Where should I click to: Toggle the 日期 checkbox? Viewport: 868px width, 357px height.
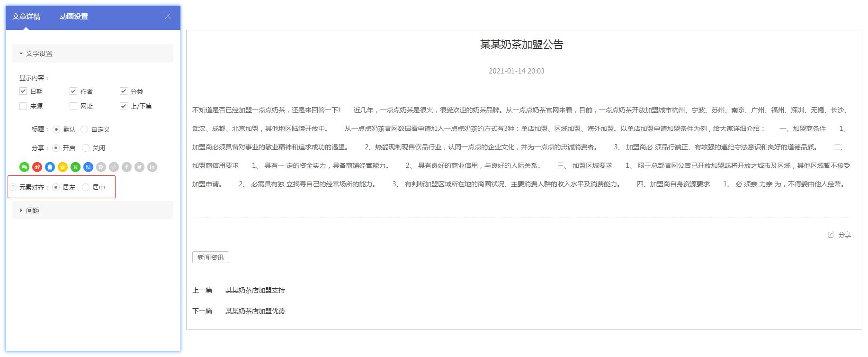23,91
